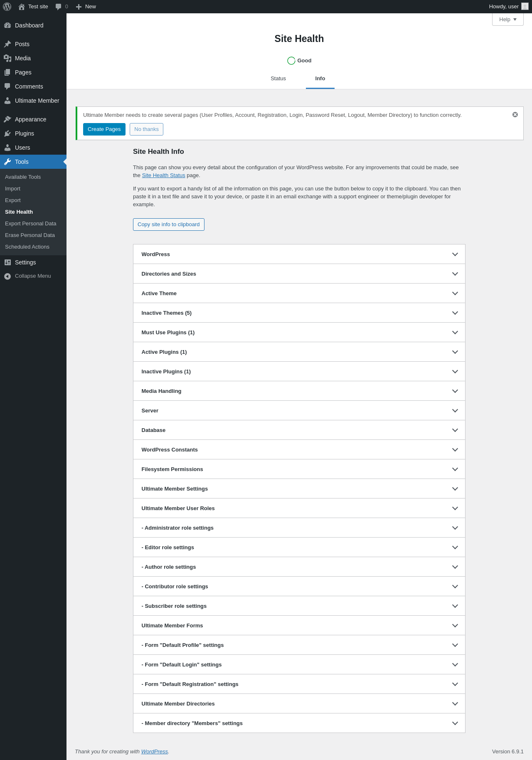532x760 pixels.
Task: Open the Help dropdown panel
Action: 507,20
